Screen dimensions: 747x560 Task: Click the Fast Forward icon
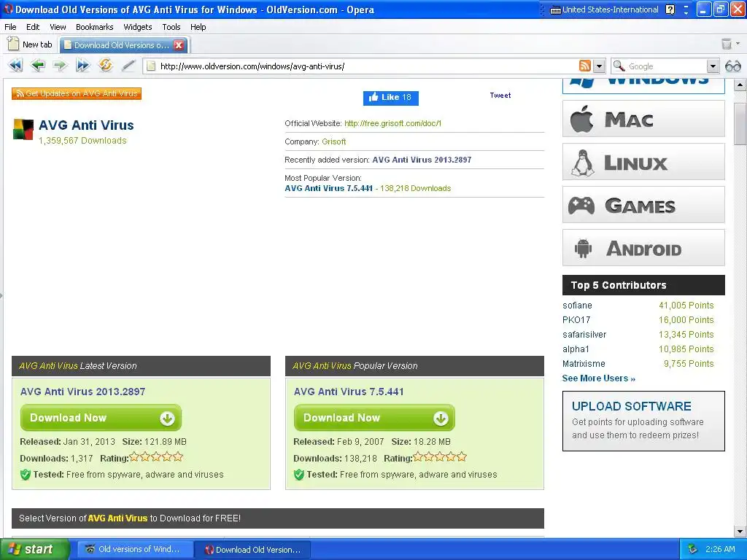coord(82,65)
